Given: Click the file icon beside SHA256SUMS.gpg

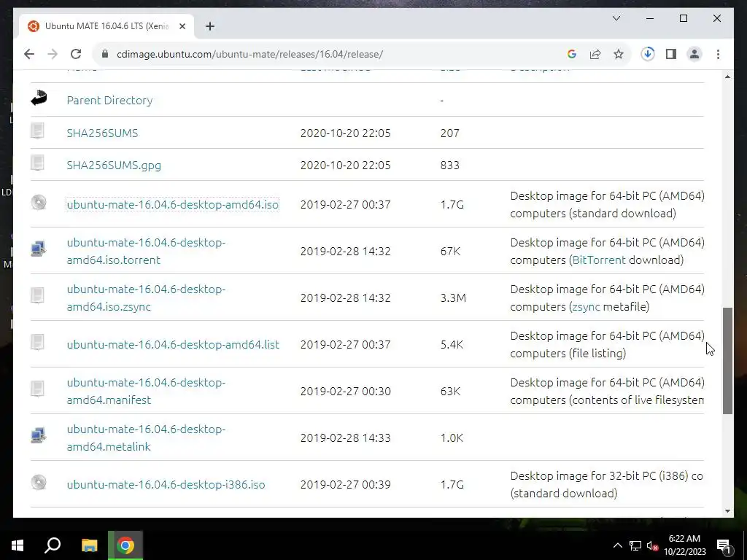Looking at the screenshot, I should coord(38,163).
